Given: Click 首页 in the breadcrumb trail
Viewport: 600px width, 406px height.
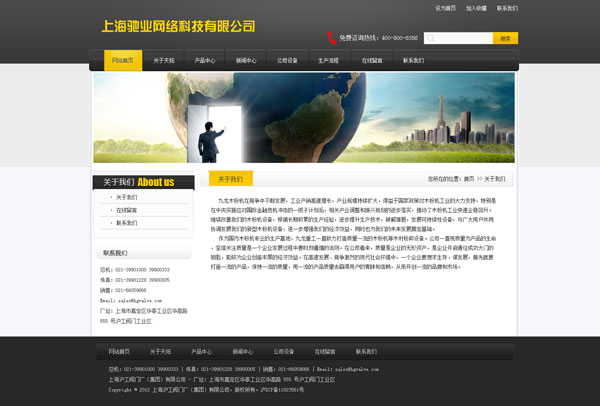Looking at the screenshot, I should [x=469, y=179].
